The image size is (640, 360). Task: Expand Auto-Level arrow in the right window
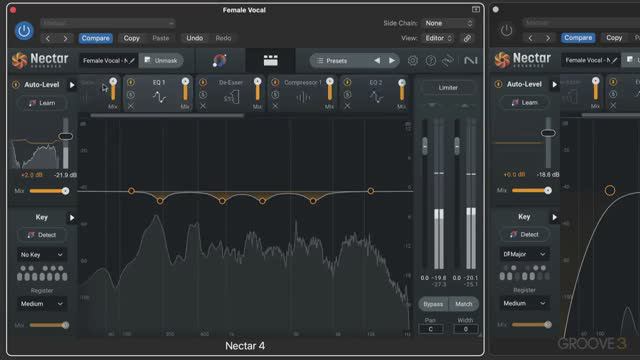(554, 84)
